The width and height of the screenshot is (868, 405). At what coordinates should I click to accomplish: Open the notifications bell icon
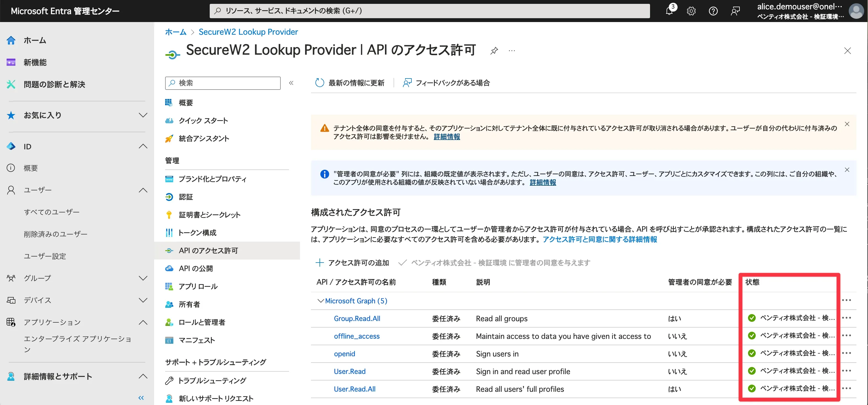point(669,11)
